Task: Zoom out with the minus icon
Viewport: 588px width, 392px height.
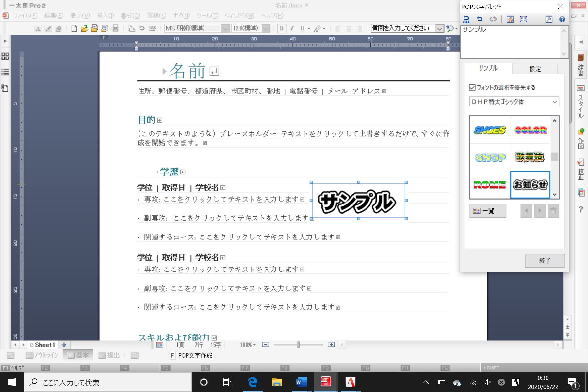Action: click(266, 345)
